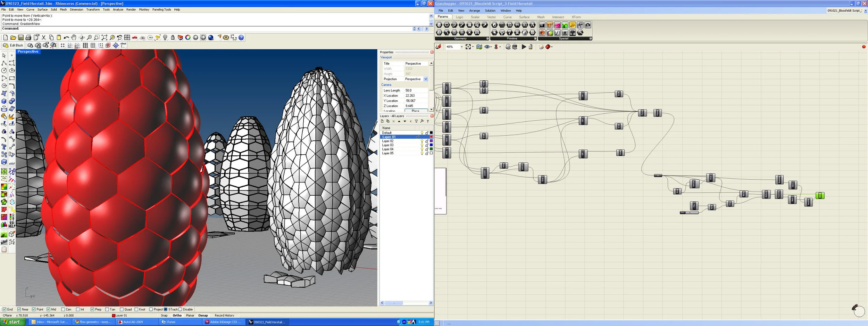Click the Open file folder icon
Viewport: 868px width, 326px height.
point(13,38)
